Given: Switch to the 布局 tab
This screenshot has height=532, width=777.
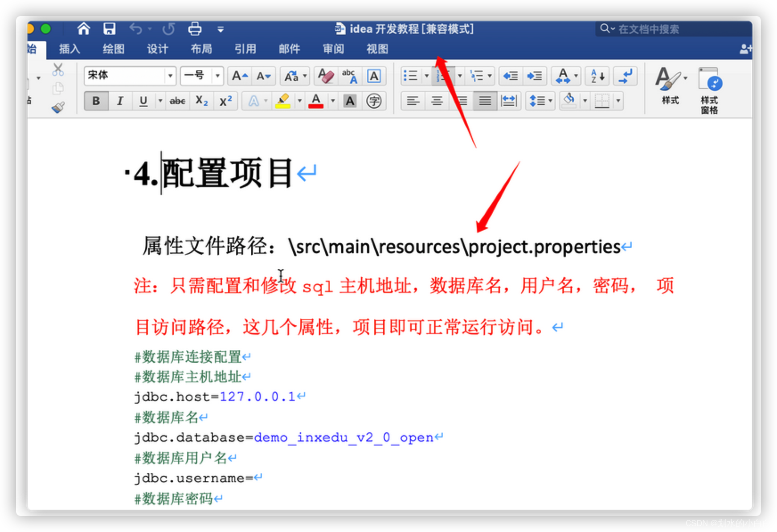Looking at the screenshot, I should click(x=201, y=49).
